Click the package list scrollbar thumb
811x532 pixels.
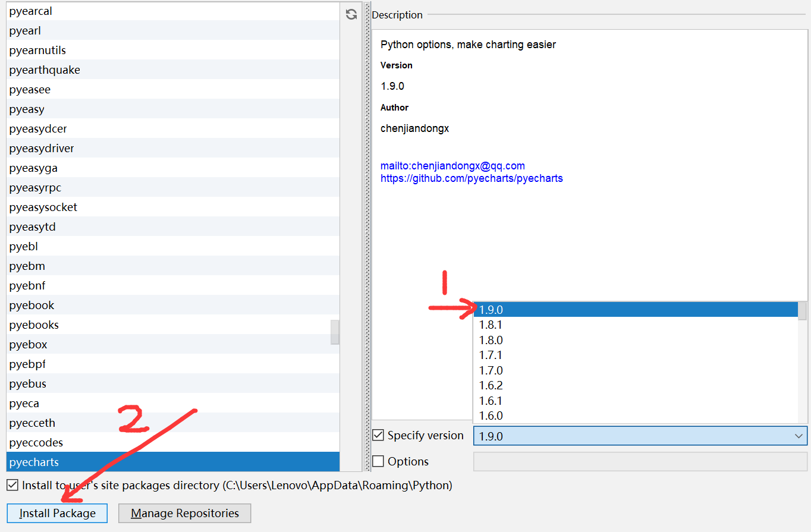click(335, 333)
